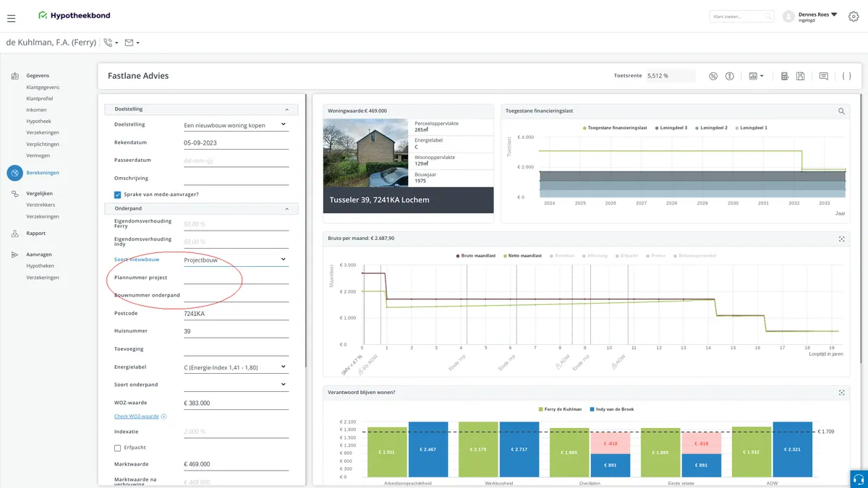Click the percentage icon in toolbar

[713, 76]
